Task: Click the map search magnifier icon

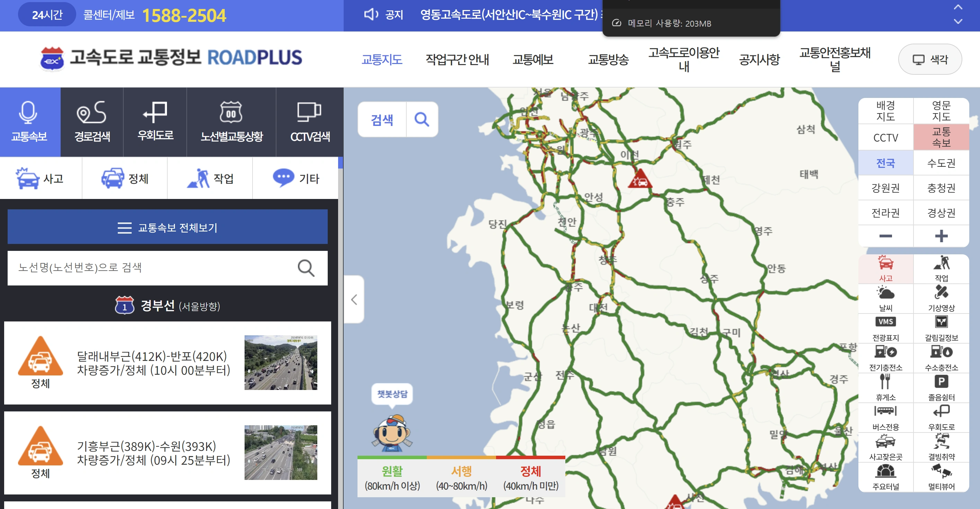Action: [x=422, y=119]
